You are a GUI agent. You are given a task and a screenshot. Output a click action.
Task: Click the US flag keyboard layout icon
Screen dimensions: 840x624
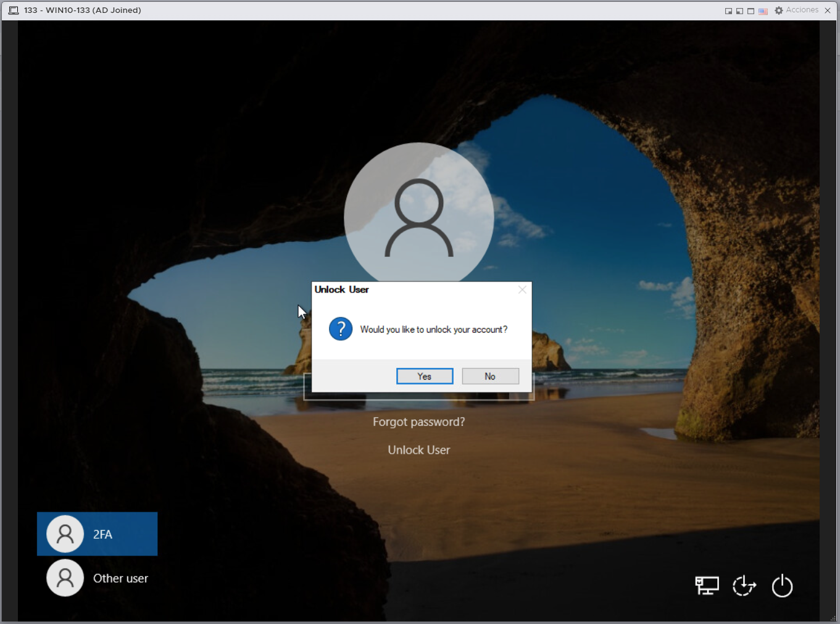(763, 11)
